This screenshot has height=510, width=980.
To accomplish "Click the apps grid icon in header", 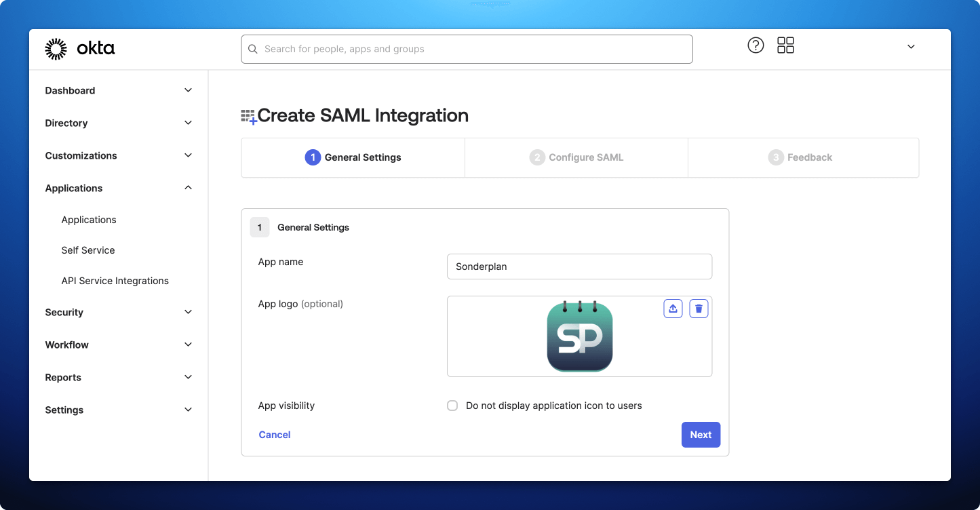I will (x=785, y=45).
